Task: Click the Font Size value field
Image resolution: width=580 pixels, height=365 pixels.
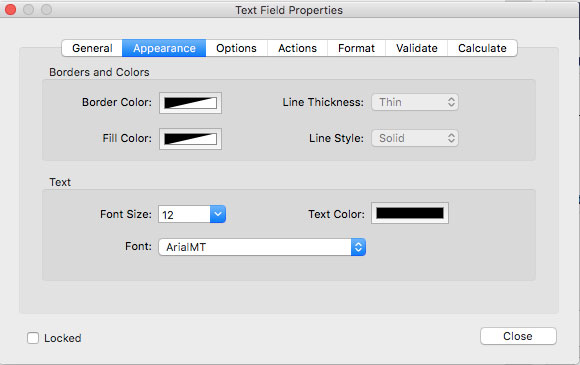Action: pos(184,214)
